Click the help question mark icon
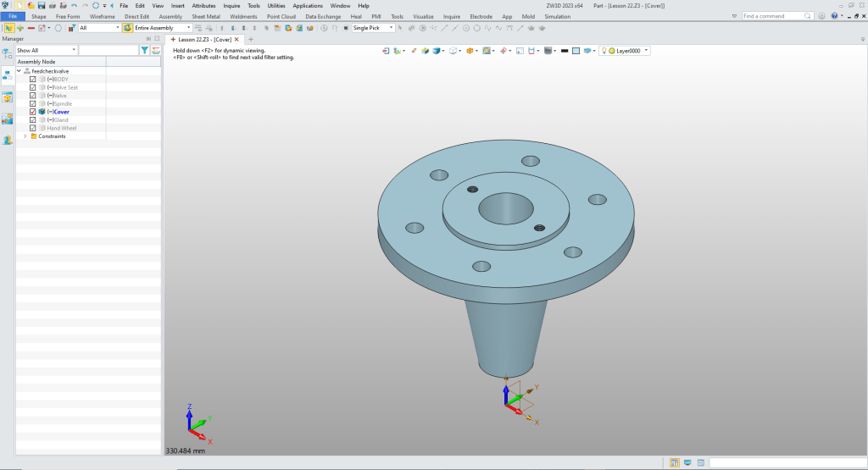The width and height of the screenshot is (868, 470). pyautogui.click(x=837, y=16)
